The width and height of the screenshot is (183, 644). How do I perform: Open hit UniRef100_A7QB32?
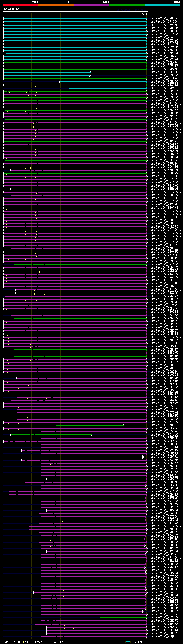(x=164, y=425)
